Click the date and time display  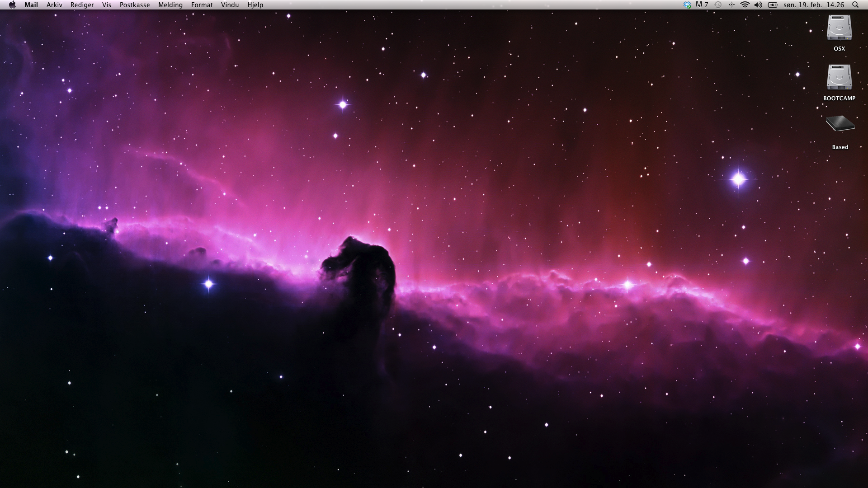(814, 5)
